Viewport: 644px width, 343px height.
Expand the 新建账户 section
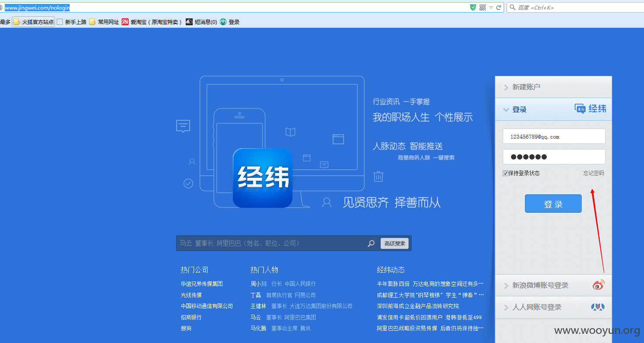[553, 87]
